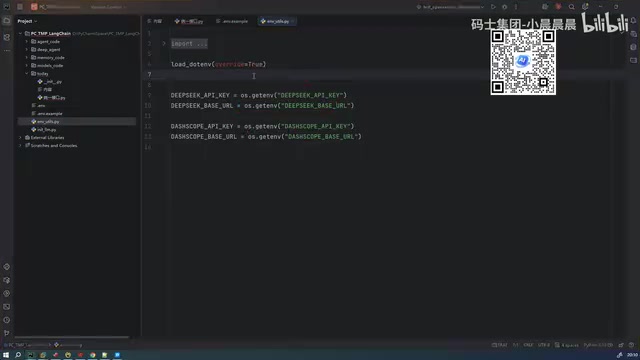640x360 pixels.
Task: Collapse the PC_TMP_LangChain root folder
Action: (20, 33)
